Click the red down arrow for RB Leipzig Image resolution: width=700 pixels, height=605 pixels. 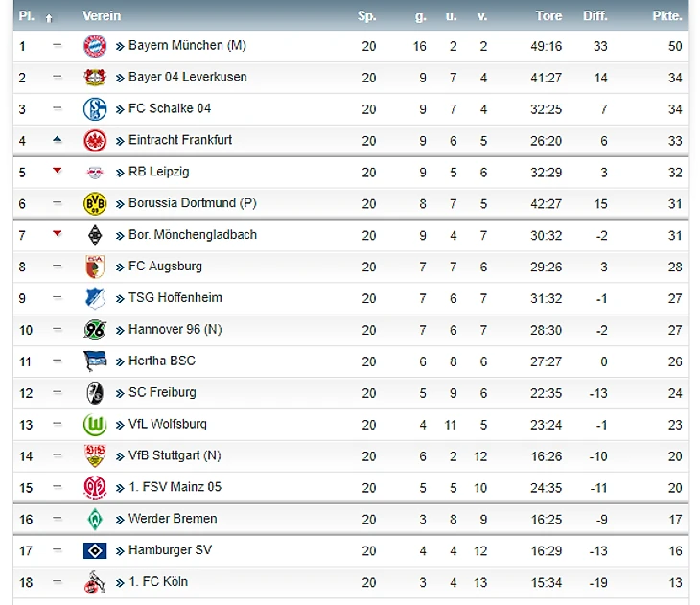pos(57,170)
